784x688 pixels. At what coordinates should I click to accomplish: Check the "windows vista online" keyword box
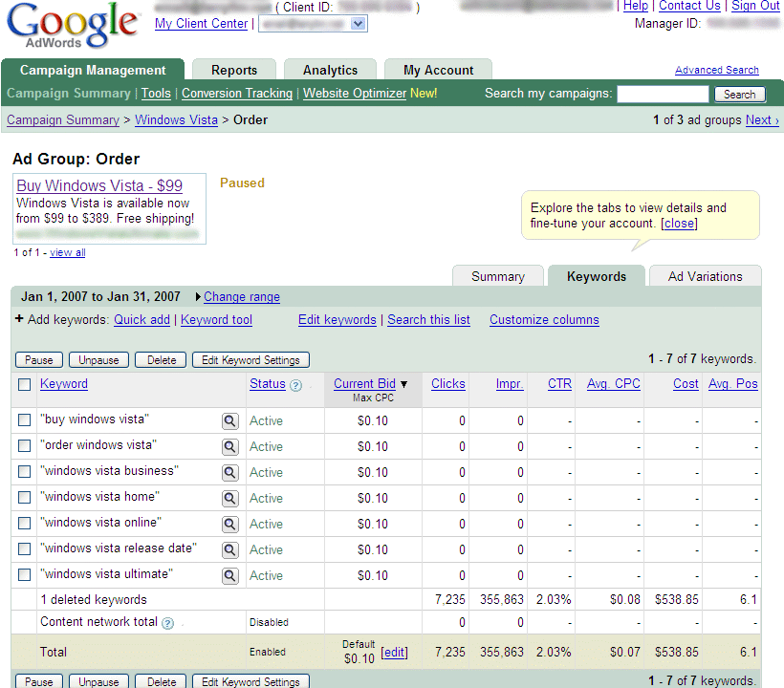pyautogui.click(x=24, y=523)
